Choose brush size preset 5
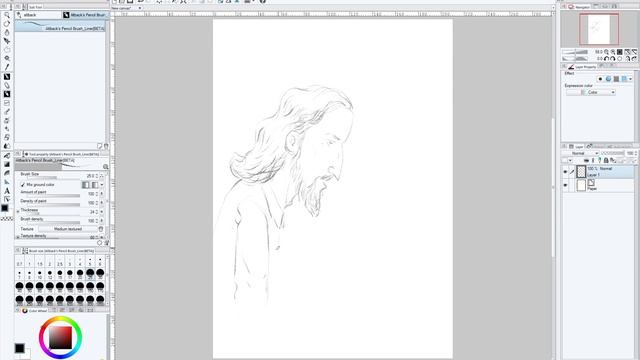Screen dimensions: 640x360 tap(90, 262)
